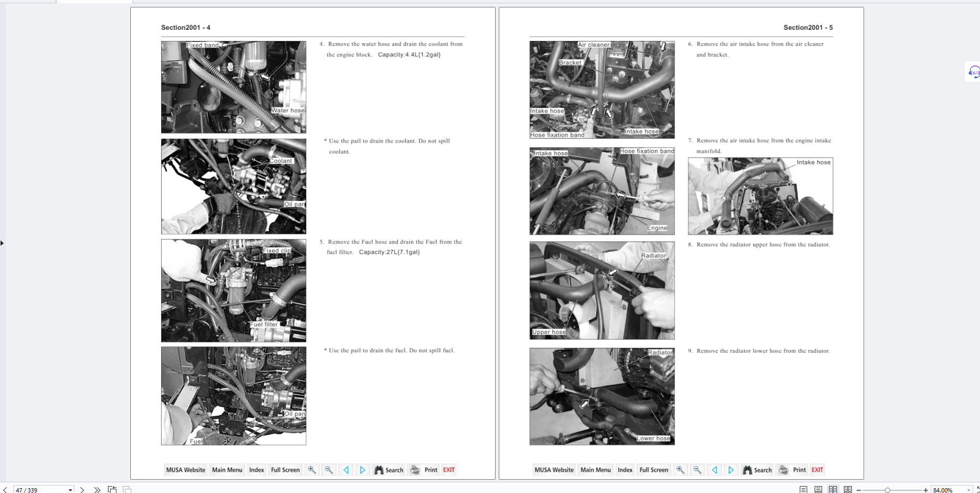Click blue next-page arrow on right page
This screenshot has height=493, width=980.
tap(731, 470)
